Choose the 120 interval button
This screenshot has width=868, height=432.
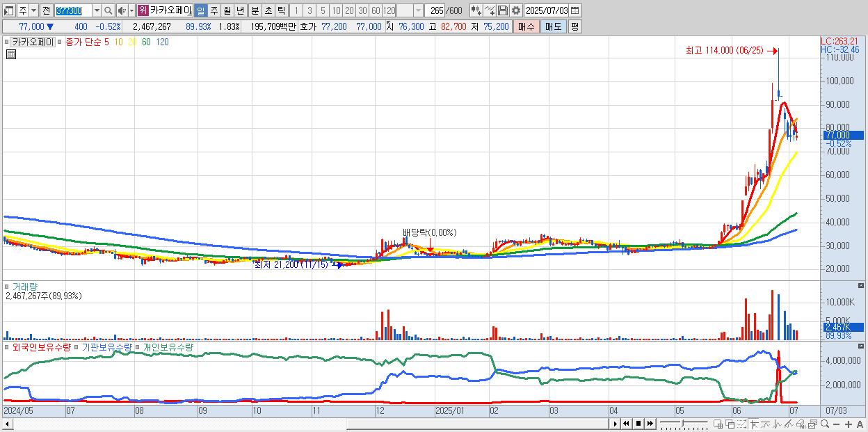click(x=389, y=10)
